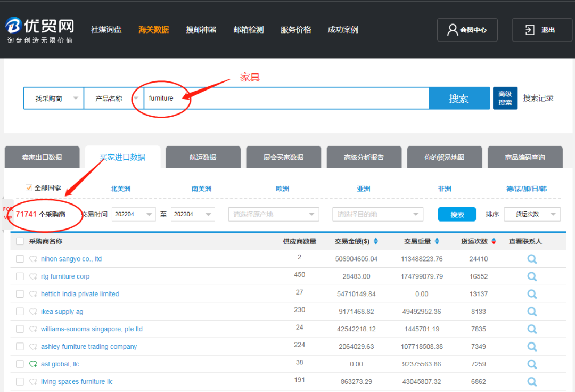This screenshot has width=575, height=392.
Task: View contacts for williams-sonoma singapore
Action: tap(532, 329)
